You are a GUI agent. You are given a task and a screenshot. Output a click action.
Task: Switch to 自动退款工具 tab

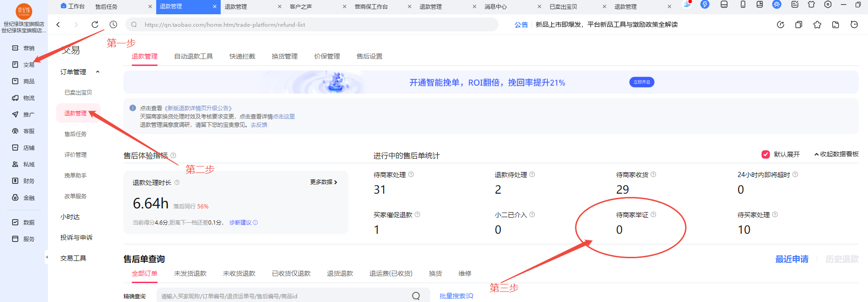coord(193,56)
